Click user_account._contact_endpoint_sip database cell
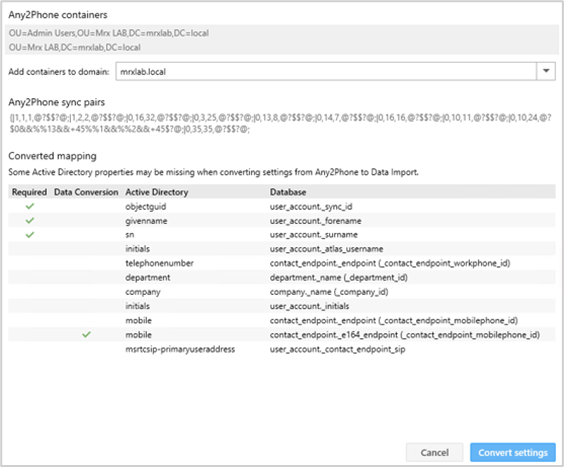The width and height of the screenshot is (564, 467). 337,349
